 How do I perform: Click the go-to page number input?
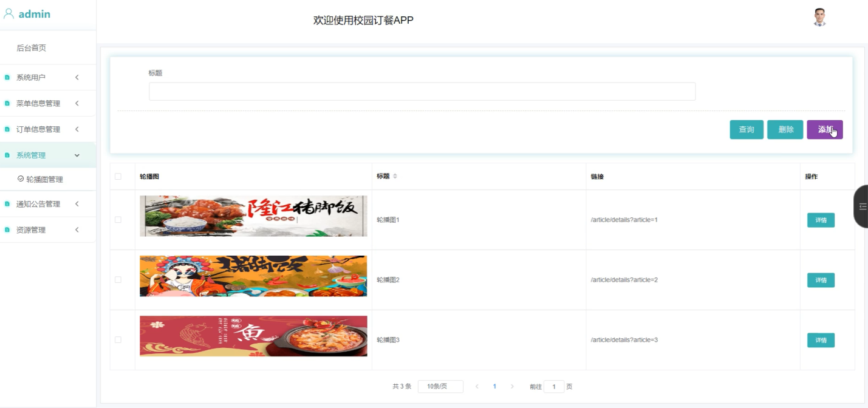pyautogui.click(x=554, y=387)
